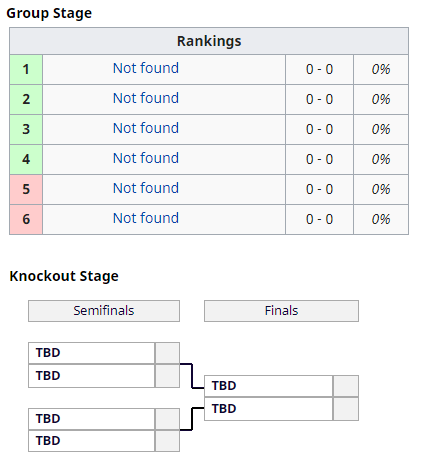Open the rank 2 'Not found' team link

146,98
